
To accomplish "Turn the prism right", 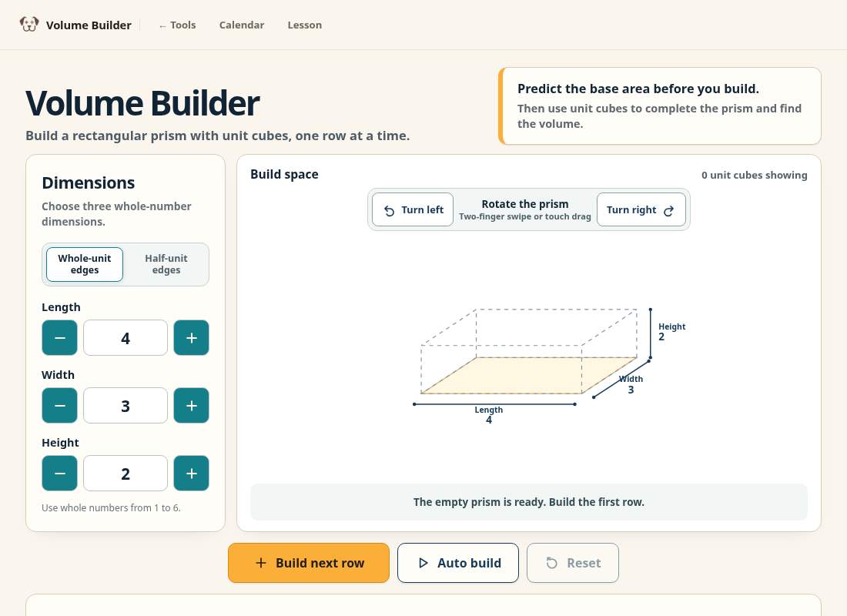I will point(641,209).
